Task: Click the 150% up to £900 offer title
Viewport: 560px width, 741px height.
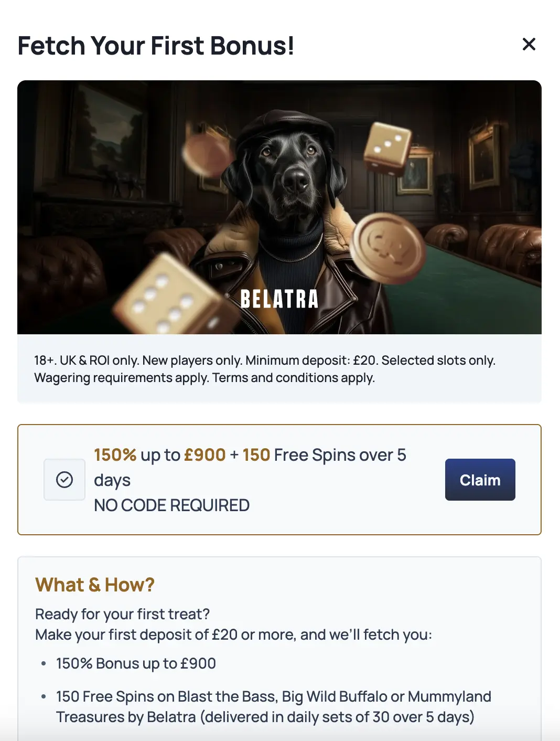Action: click(250, 455)
